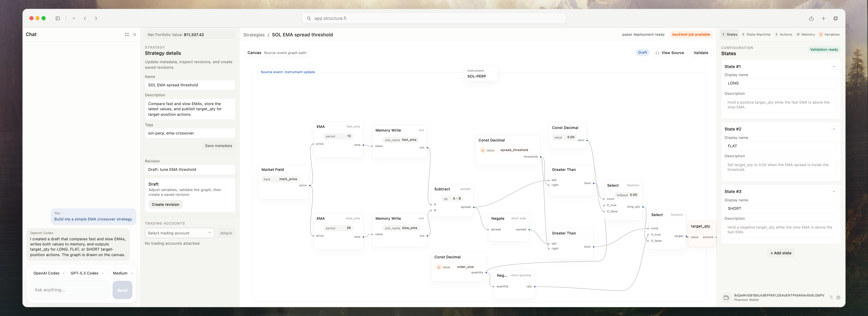Go forward using browser forward arrow
This screenshot has width=868, height=316.
coord(96,19)
